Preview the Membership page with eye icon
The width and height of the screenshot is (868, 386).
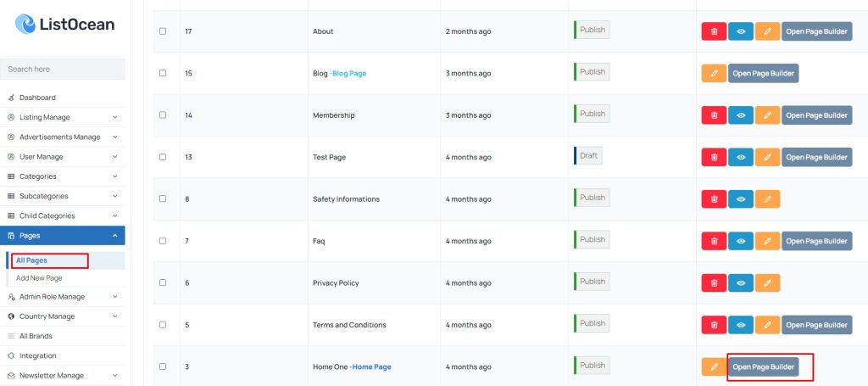[741, 115]
